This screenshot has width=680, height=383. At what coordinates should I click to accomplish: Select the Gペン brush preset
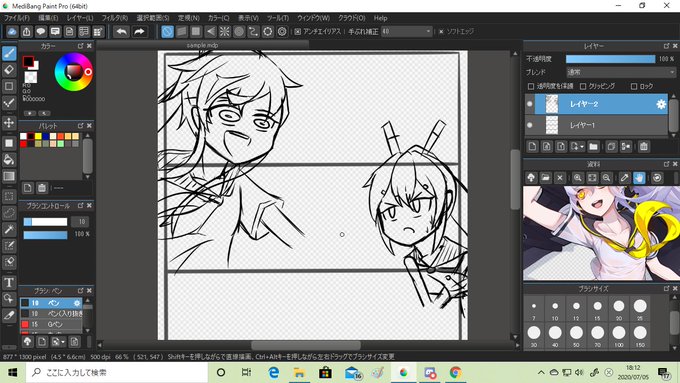tap(51, 324)
